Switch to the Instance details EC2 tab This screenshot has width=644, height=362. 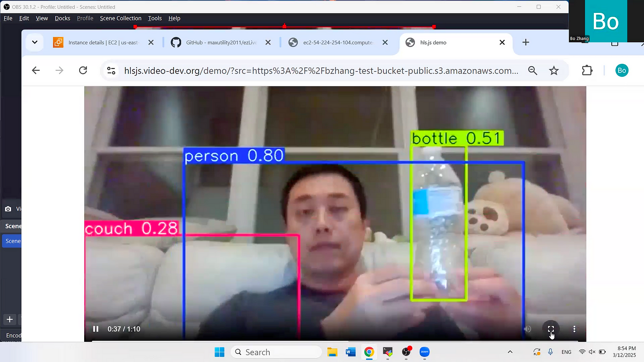click(103, 42)
